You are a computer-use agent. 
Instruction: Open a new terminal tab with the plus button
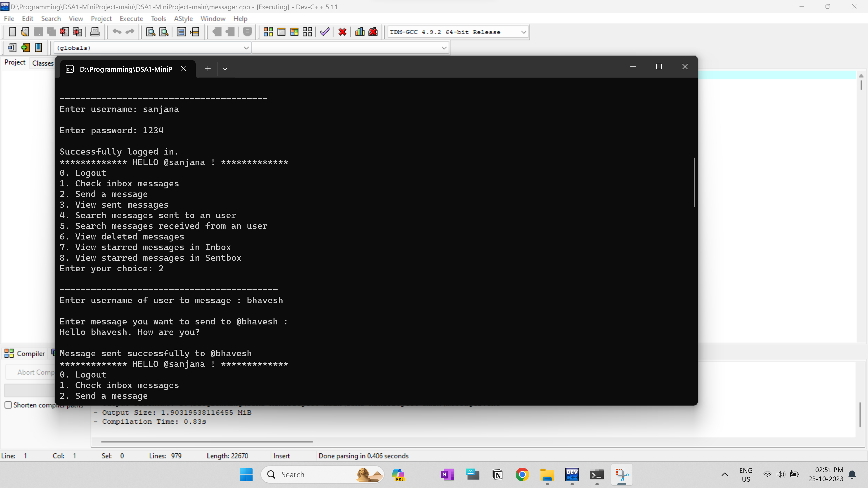pos(208,69)
